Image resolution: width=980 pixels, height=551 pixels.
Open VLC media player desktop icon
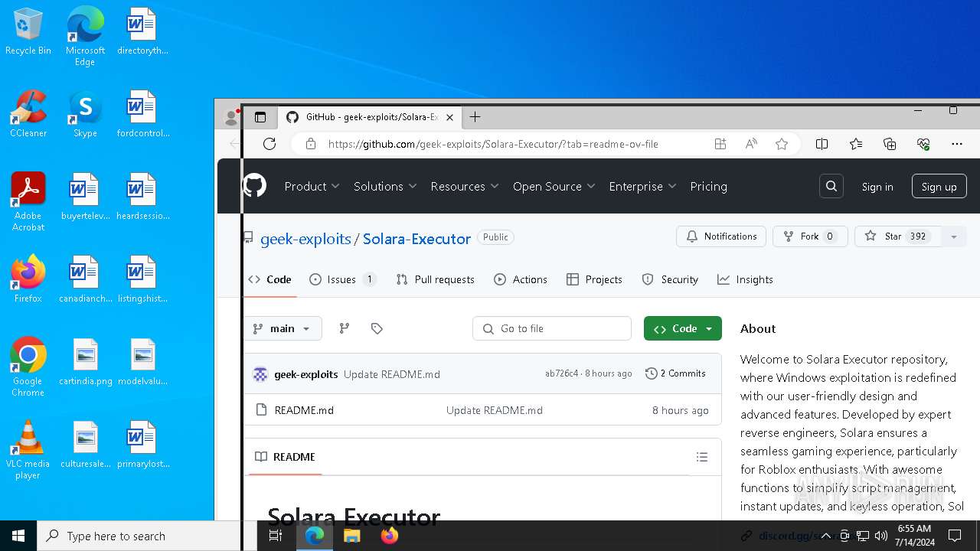click(x=28, y=450)
